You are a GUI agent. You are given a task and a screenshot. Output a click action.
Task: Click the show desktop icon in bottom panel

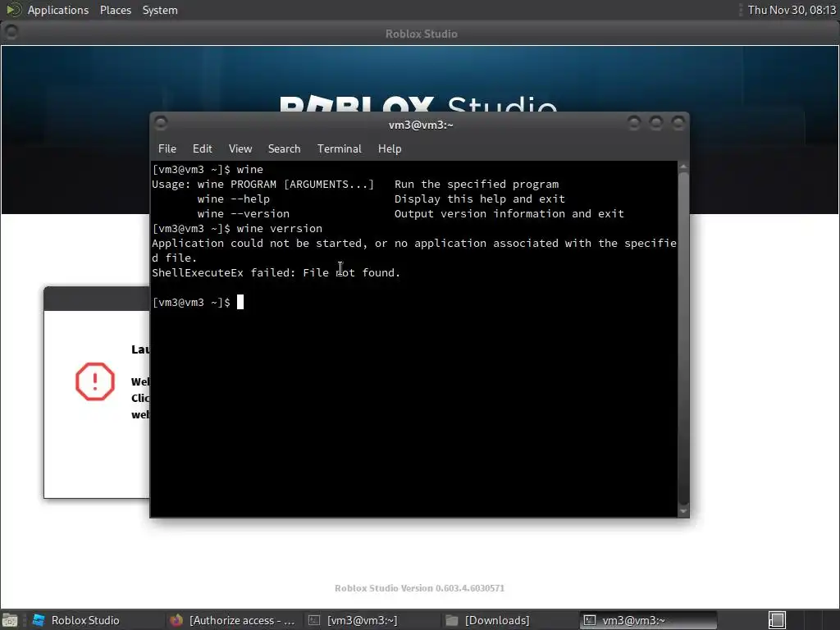pyautogui.click(x=10, y=620)
